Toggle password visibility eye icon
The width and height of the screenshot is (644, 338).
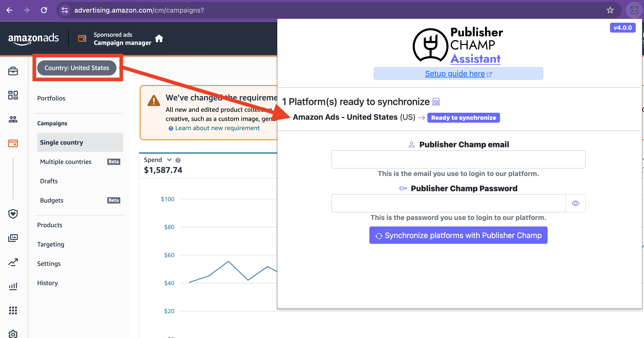(x=575, y=203)
